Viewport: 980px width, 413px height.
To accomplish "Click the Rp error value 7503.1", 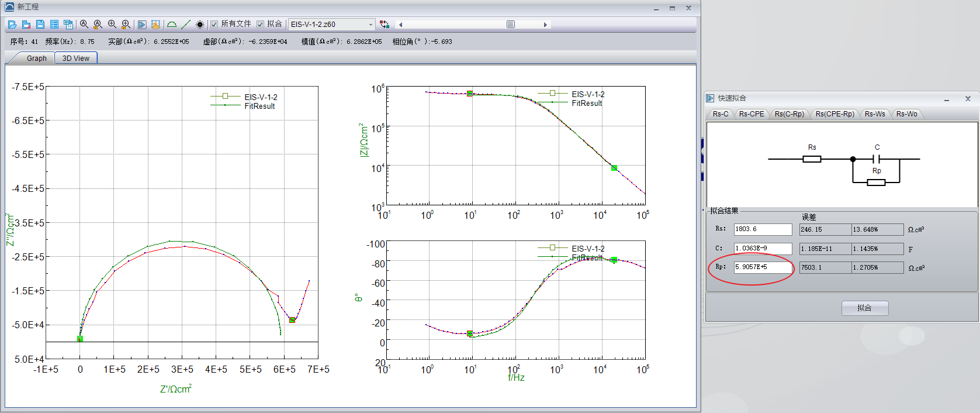I will tap(825, 268).
